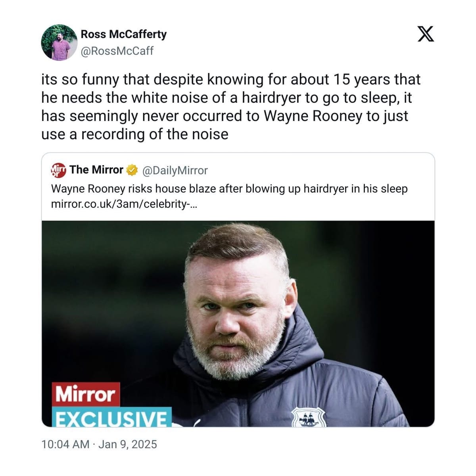Open The Mirror's small profile avatar
Viewport: 476px width, 476px height.
point(59,170)
